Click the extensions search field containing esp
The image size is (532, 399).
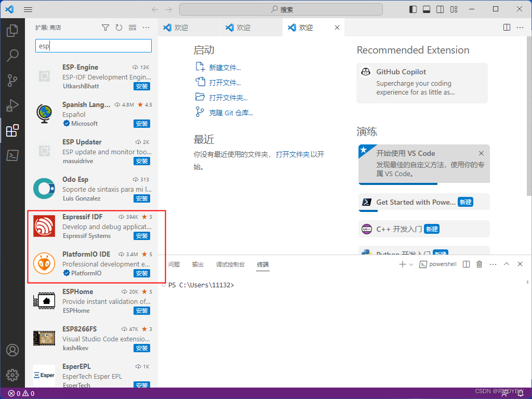[x=94, y=46]
